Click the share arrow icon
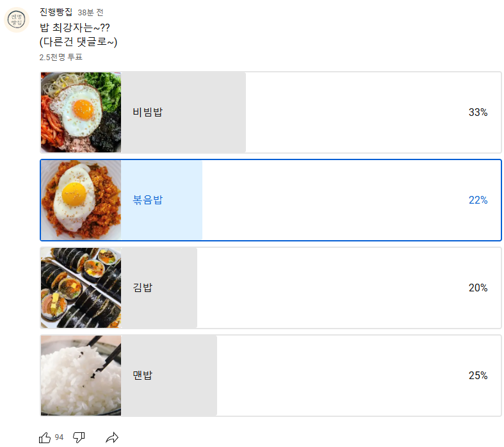Screen dimensions: 504x447 (x=112, y=437)
